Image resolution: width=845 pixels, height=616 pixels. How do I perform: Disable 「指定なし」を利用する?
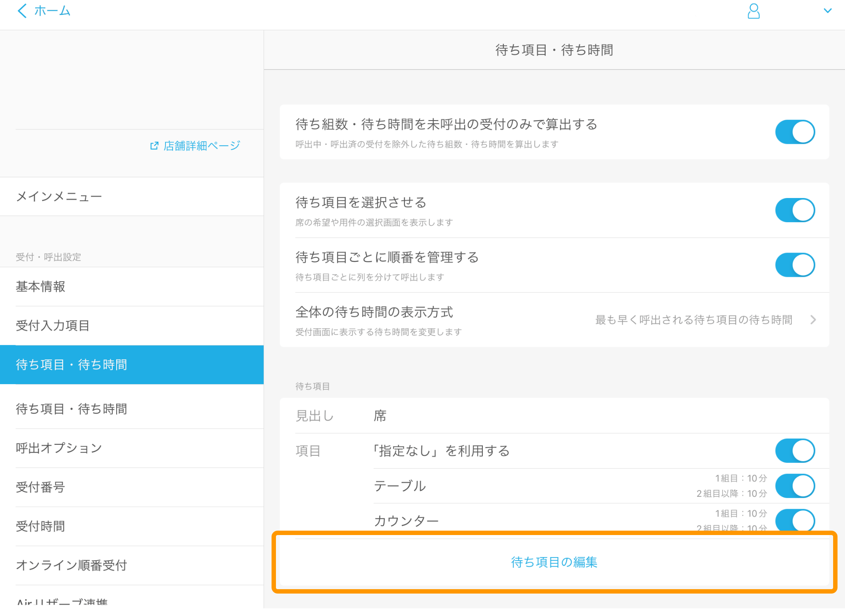point(795,451)
